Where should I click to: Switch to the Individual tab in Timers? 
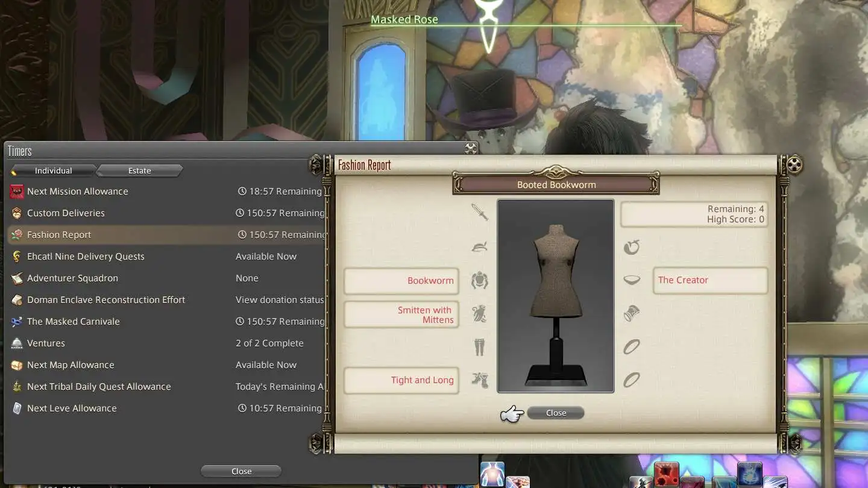(x=53, y=171)
